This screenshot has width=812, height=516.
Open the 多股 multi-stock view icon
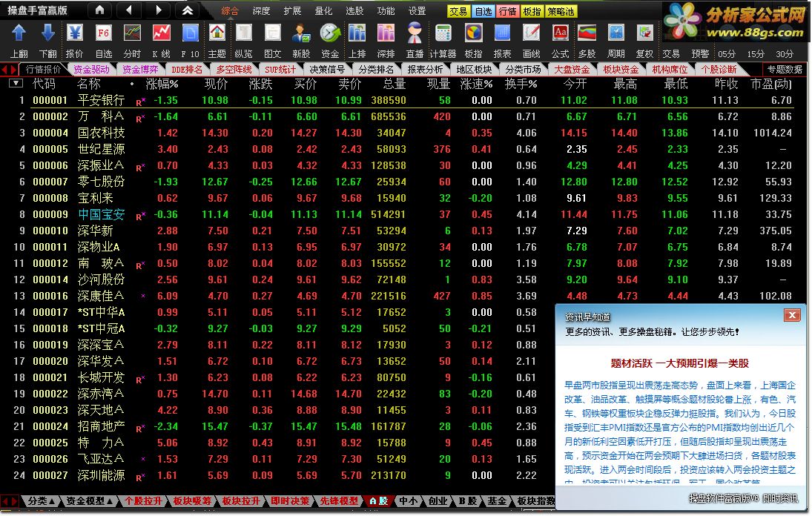(x=587, y=33)
